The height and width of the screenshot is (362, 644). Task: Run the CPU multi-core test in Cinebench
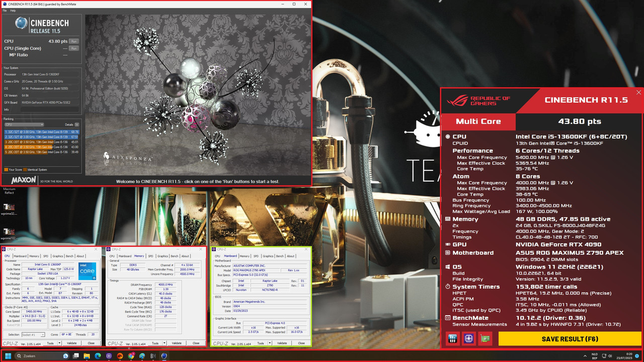(x=73, y=41)
